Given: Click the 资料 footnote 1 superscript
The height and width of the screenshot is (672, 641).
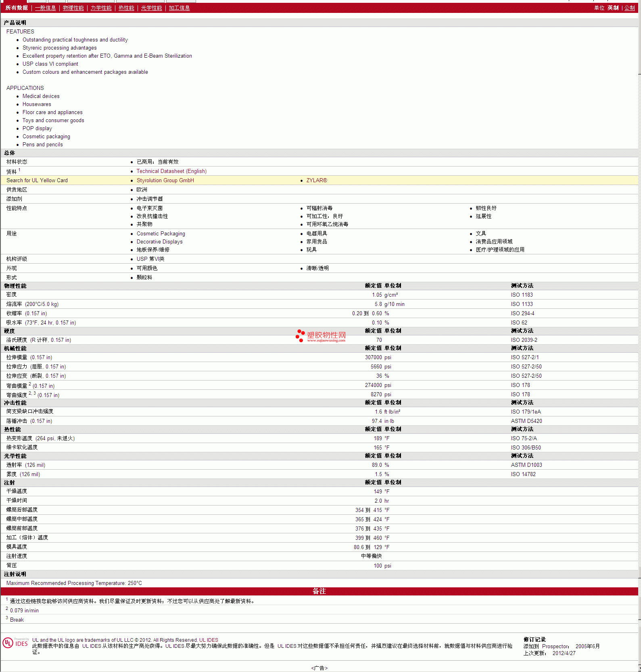Looking at the screenshot, I should (19, 170).
